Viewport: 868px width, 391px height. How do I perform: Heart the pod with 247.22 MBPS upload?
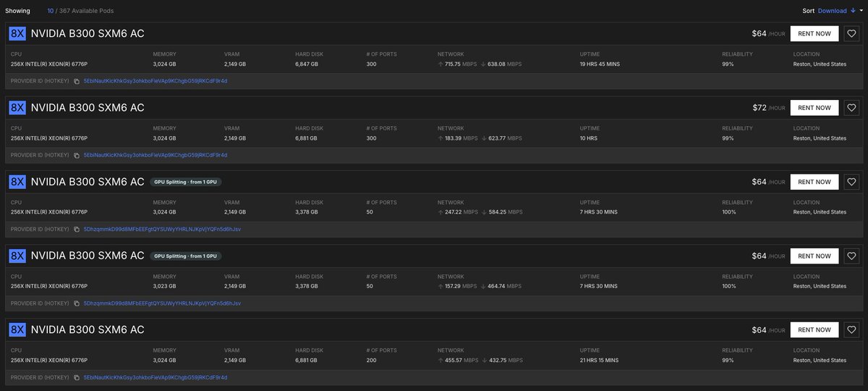point(851,182)
